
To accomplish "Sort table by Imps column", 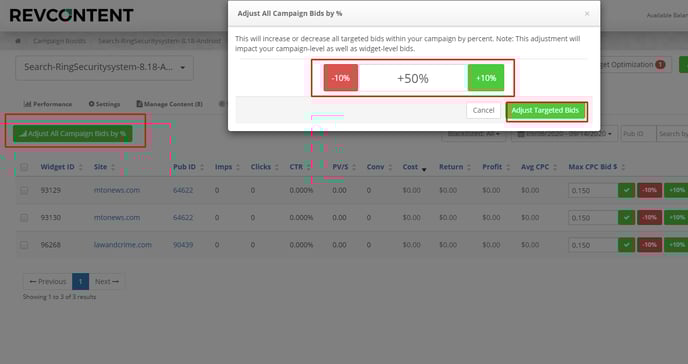I will [x=227, y=167].
